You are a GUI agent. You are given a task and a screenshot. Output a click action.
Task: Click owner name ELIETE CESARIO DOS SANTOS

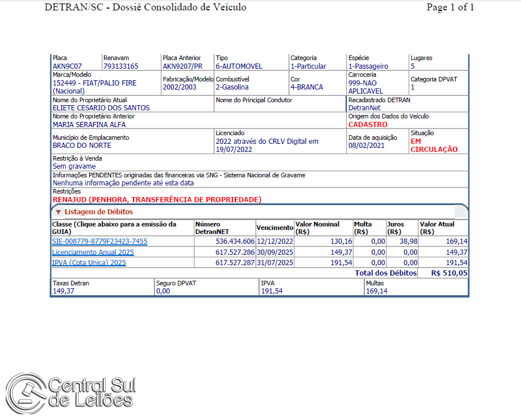pos(101,108)
